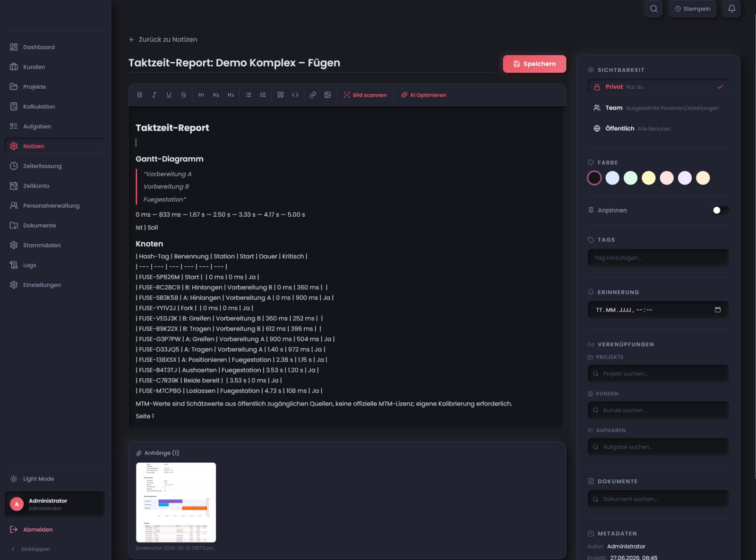Apply italic formatting

tap(154, 95)
